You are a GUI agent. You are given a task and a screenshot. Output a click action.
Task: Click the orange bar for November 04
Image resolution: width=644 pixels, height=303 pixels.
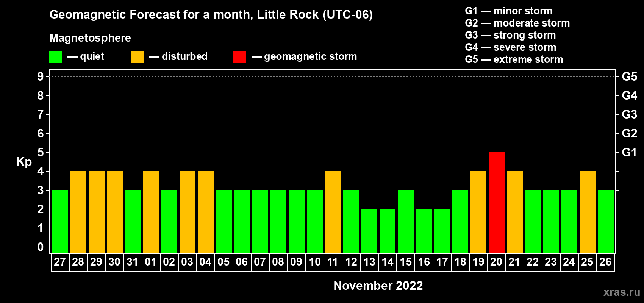[x=206, y=212]
